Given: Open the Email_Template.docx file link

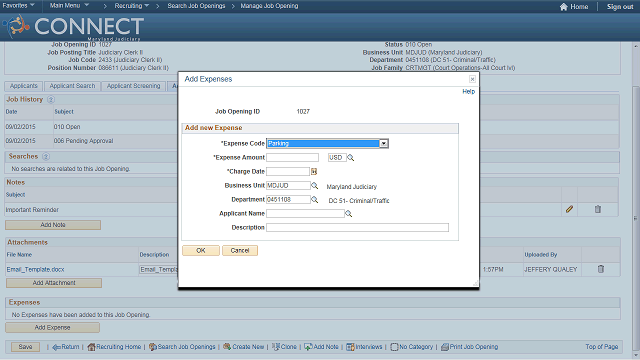Looking at the screenshot, I should click(36, 269).
